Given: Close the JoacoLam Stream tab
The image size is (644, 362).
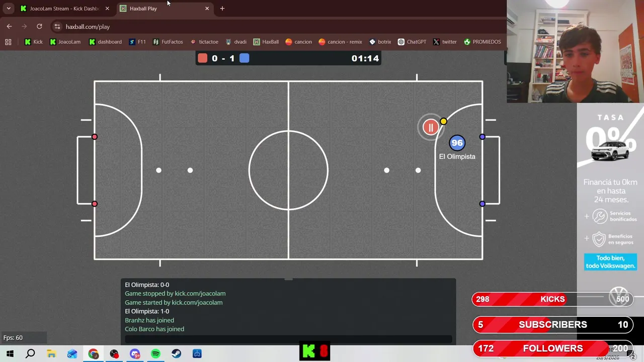Looking at the screenshot, I should coord(107,9).
